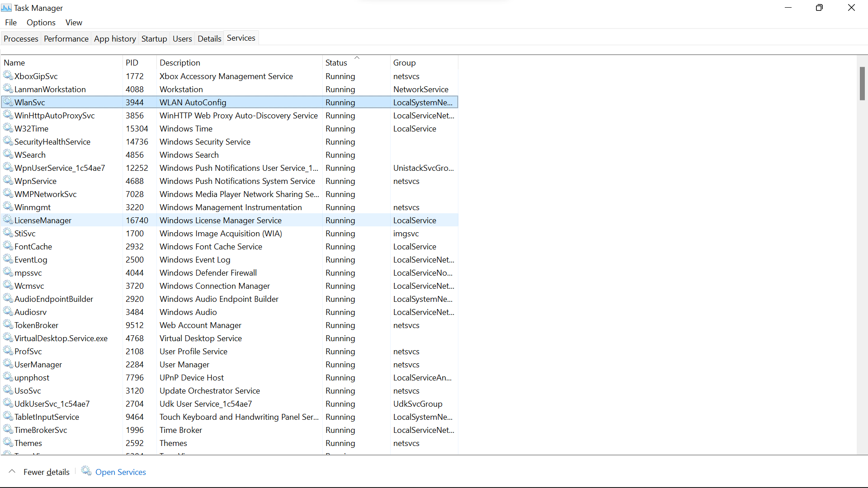Click the Audiosrv service gear icon
This screenshot has height=488, width=868.
(8, 312)
